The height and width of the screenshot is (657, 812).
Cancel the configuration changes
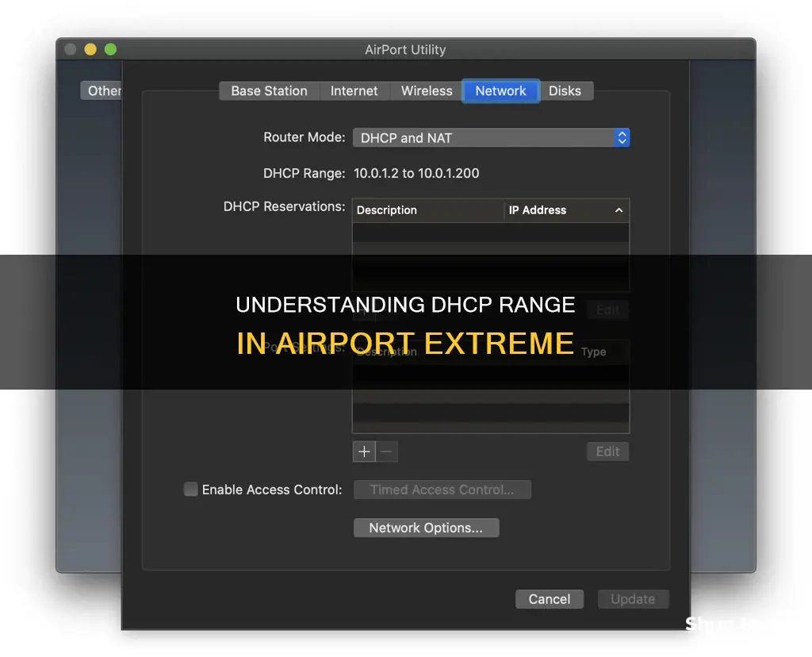(x=550, y=600)
